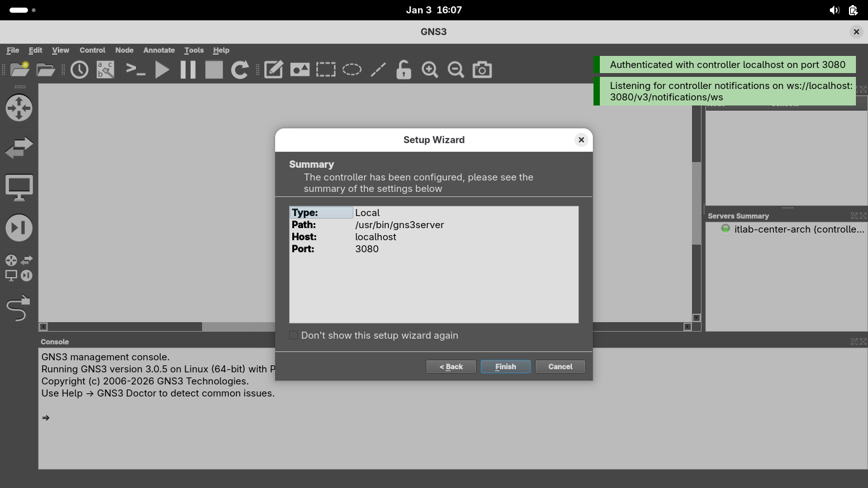Screen dimensions: 868x488
Task: Reload all nodes icon
Action: (x=240, y=69)
